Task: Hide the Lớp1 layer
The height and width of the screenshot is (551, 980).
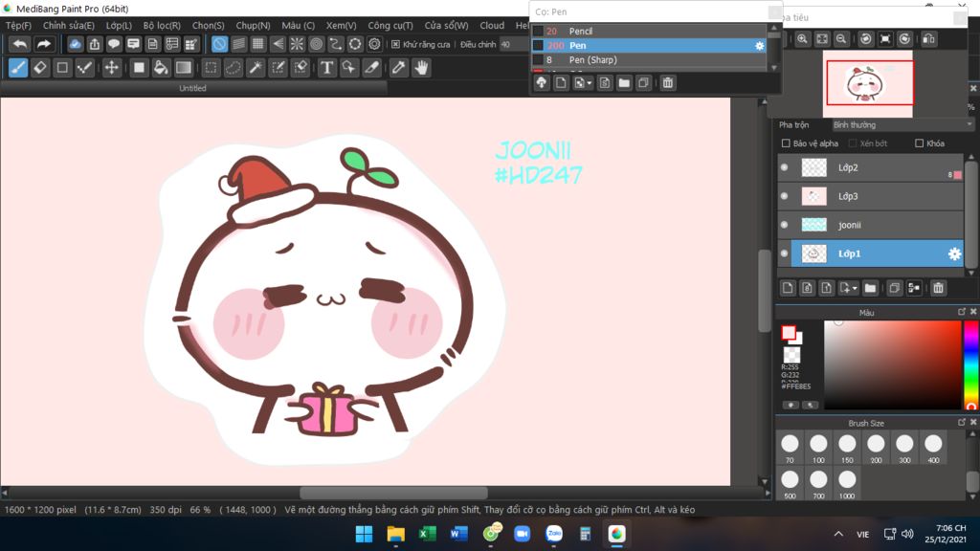Action: tap(785, 253)
